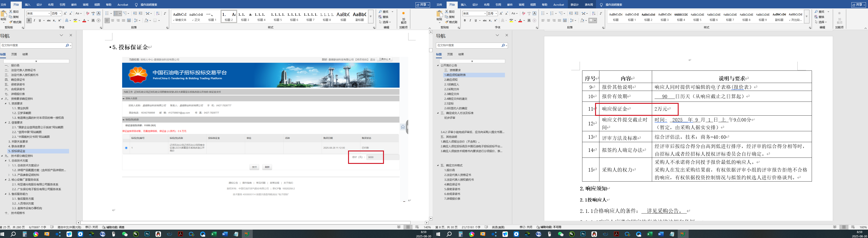
Task: Toggle italic in the left Word window
Action: pyautogui.click(x=34, y=20)
